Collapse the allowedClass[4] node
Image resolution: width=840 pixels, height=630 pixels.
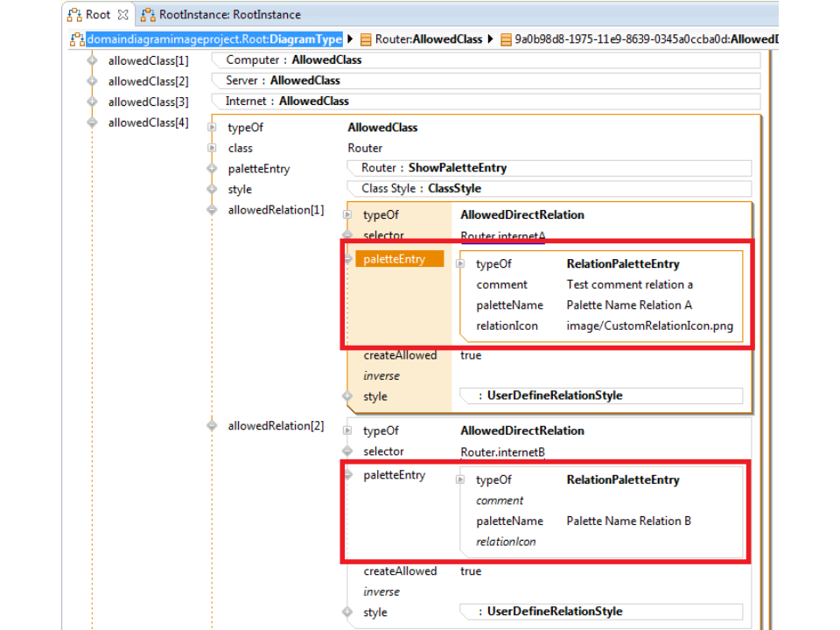pos(92,123)
